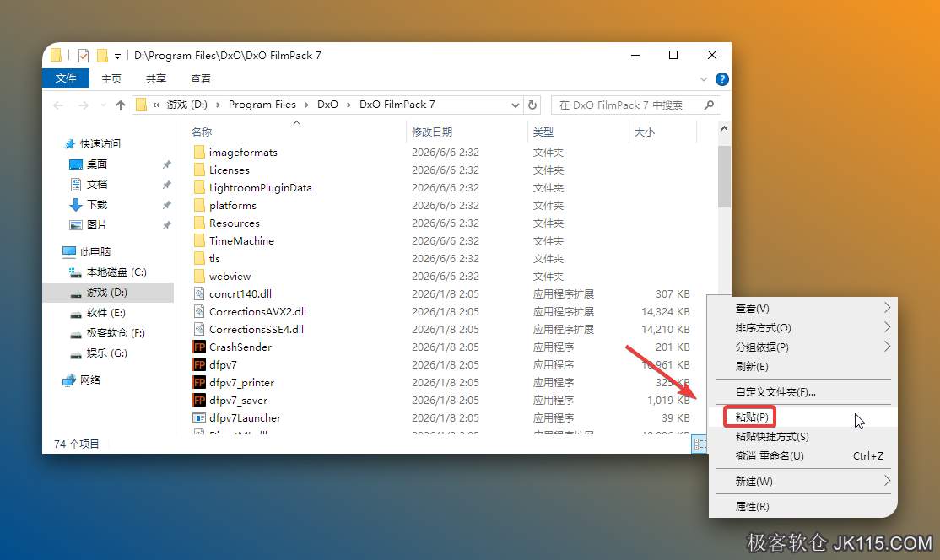Expand the 排序方式(O) submenu

click(x=887, y=327)
